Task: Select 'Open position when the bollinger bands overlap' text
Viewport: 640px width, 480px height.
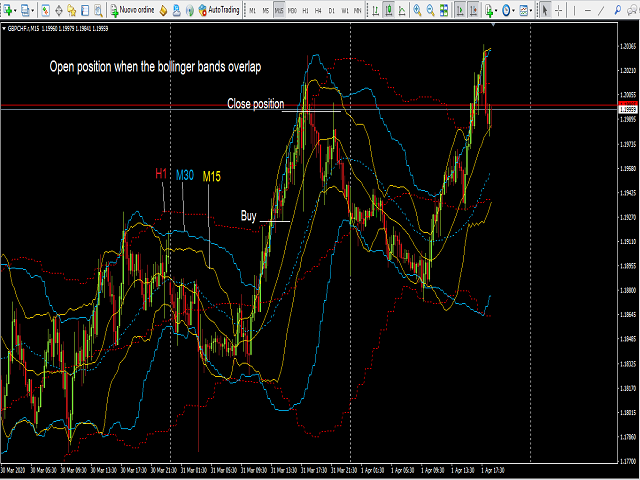Action: (x=155, y=67)
